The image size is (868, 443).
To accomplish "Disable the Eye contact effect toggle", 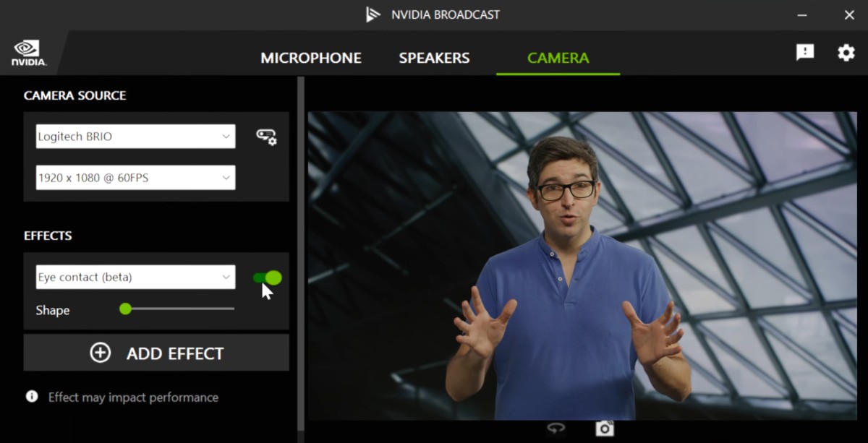I will pyautogui.click(x=268, y=277).
